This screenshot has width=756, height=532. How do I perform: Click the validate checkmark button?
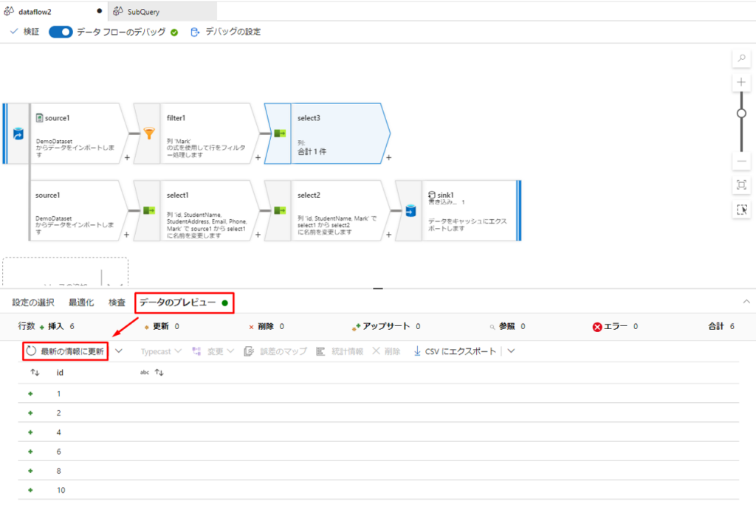pyautogui.click(x=24, y=32)
